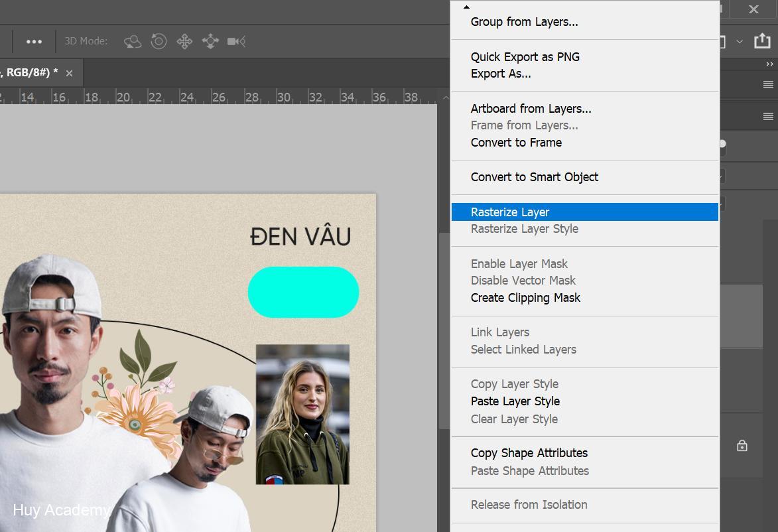The image size is (778, 532).
Task: Open dropdown arrow beside Share icon
Action: point(740,42)
